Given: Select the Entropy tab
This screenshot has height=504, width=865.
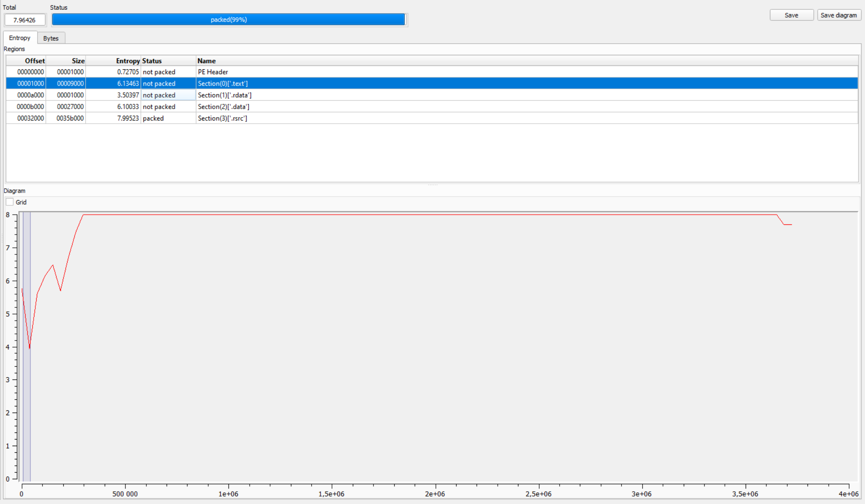Looking at the screenshot, I should click(x=20, y=38).
